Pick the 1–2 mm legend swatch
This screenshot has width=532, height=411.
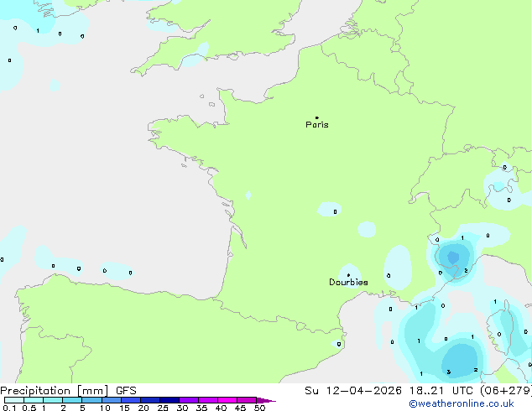tap(53, 400)
